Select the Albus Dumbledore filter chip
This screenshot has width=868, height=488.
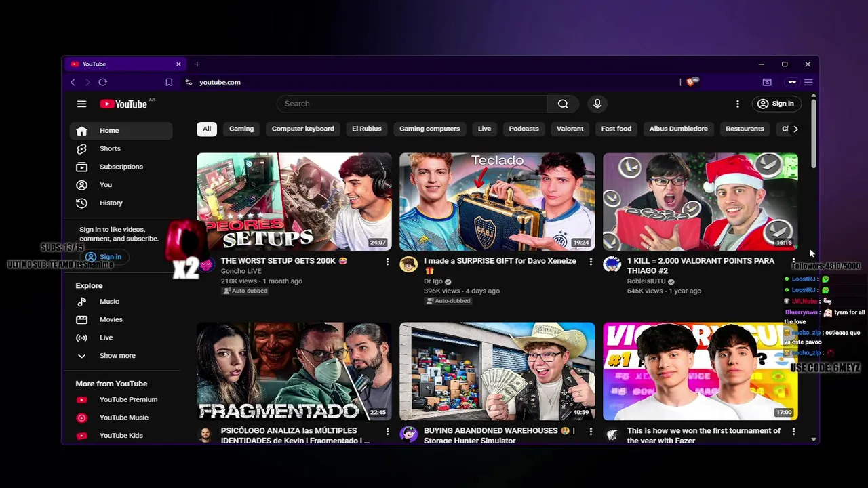(678, 129)
